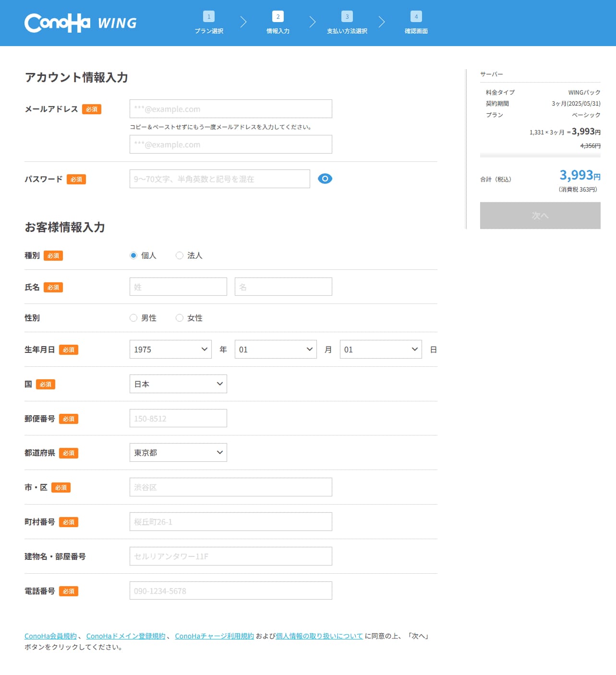
Task: Click step 1 プラン選択 icon
Action: (x=209, y=17)
